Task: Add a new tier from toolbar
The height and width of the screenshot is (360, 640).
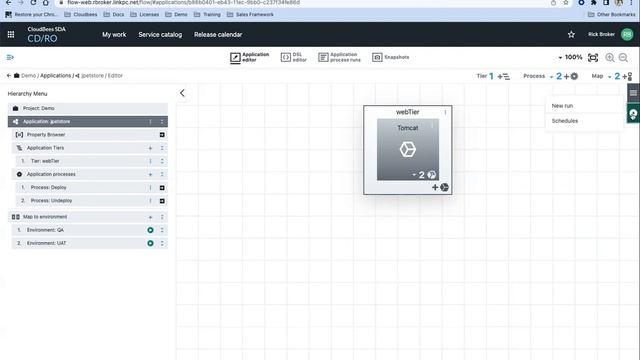Action: pyautogui.click(x=504, y=76)
